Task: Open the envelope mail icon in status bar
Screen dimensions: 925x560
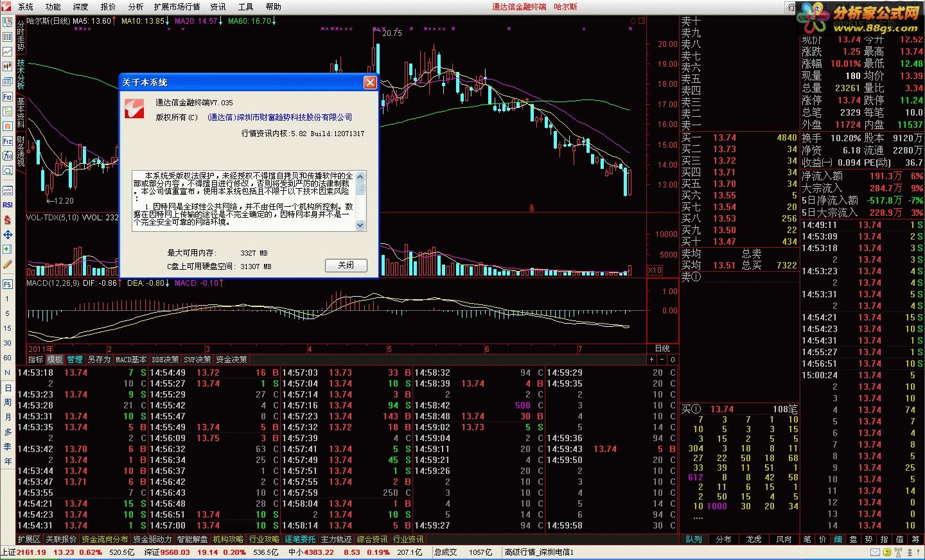Action: (x=875, y=552)
